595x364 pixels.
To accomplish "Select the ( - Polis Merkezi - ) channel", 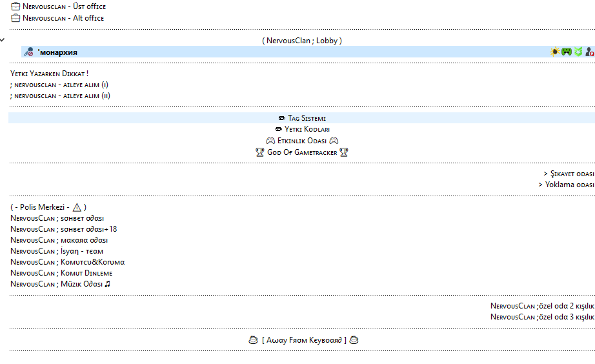I will click(x=48, y=207).
